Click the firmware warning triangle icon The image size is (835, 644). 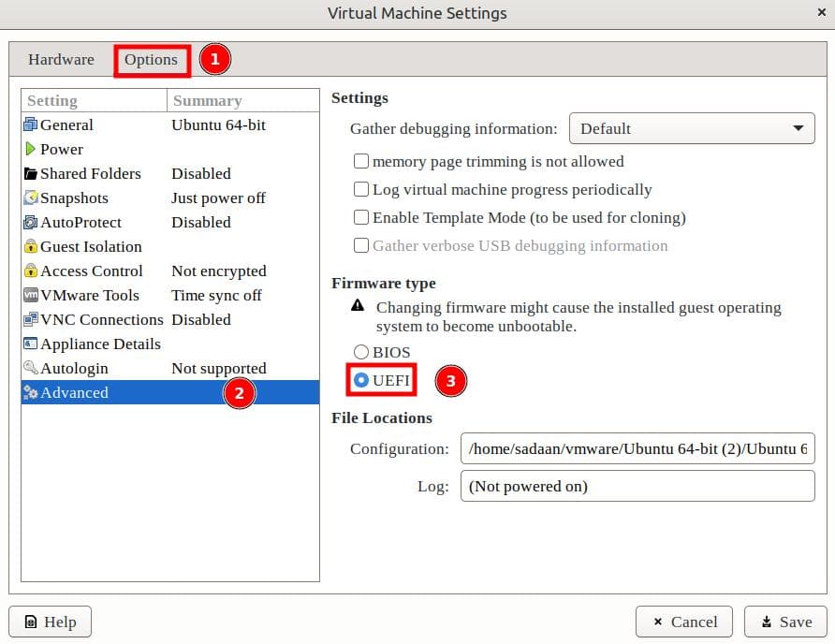pos(358,306)
